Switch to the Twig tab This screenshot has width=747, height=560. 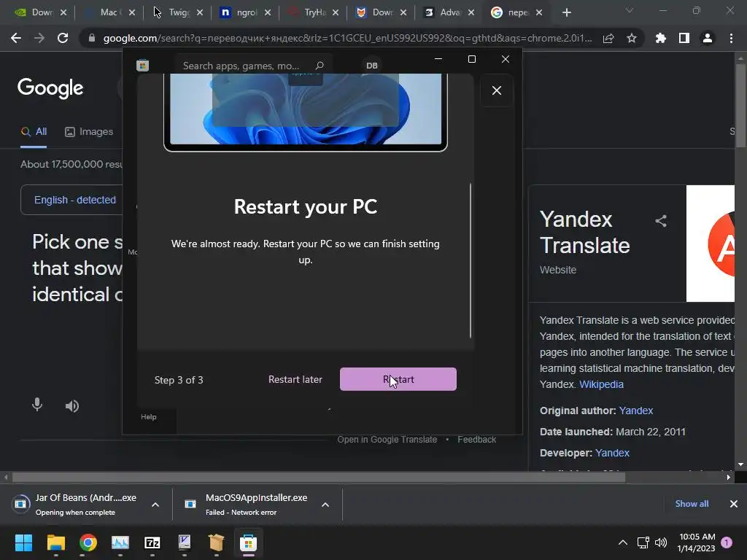click(179, 12)
